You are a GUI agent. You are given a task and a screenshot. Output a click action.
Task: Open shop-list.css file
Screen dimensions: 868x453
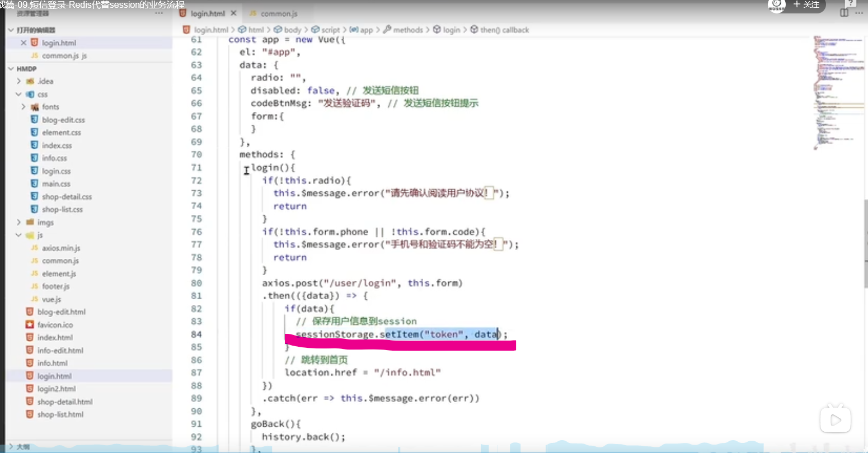(x=62, y=210)
